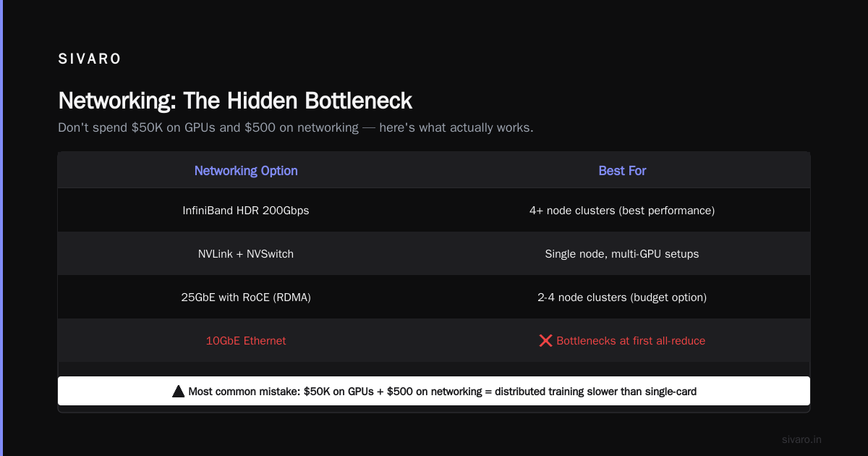Click the subtitle about $50K on GPUs

tap(296, 127)
